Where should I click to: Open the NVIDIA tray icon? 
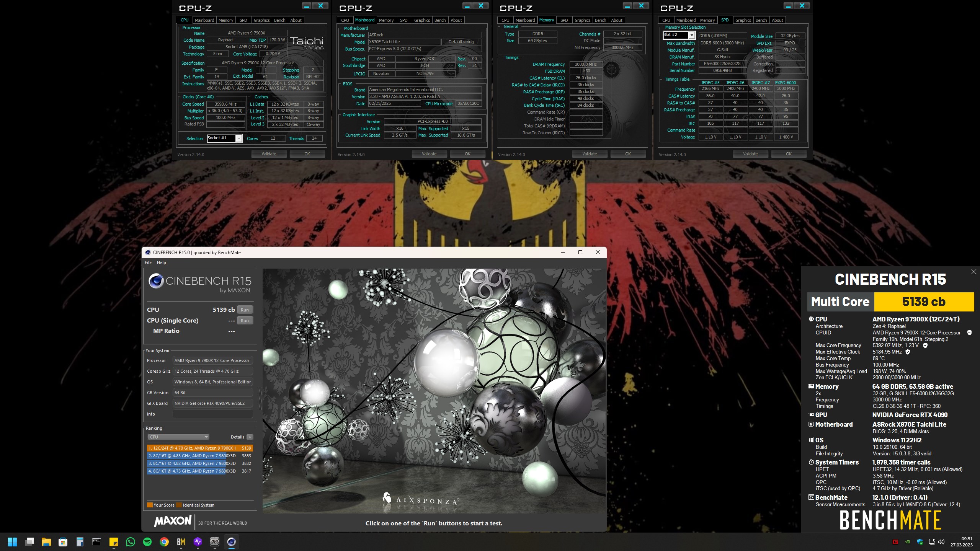907,542
